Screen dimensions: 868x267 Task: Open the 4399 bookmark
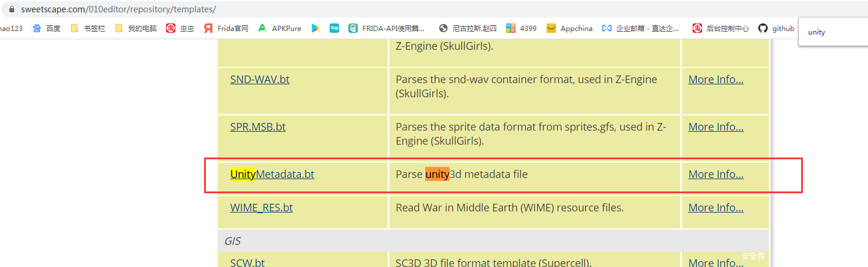[x=521, y=28]
